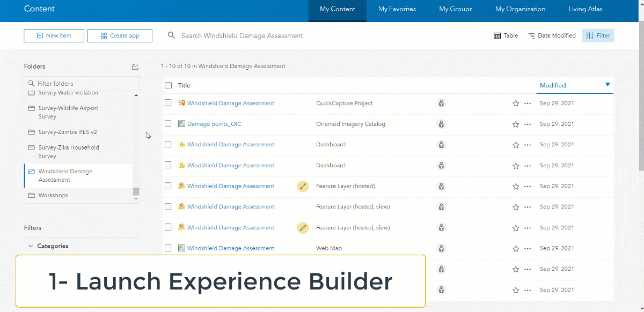Select checkbox for Damage points_OIC
This screenshot has width=644, height=312.
coord(169,124)
